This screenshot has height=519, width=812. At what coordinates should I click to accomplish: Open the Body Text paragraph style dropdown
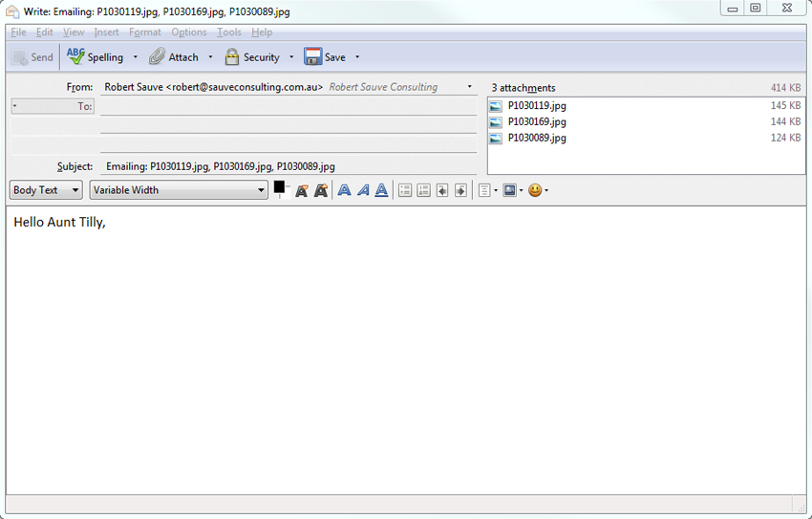[x=46, y=190]
